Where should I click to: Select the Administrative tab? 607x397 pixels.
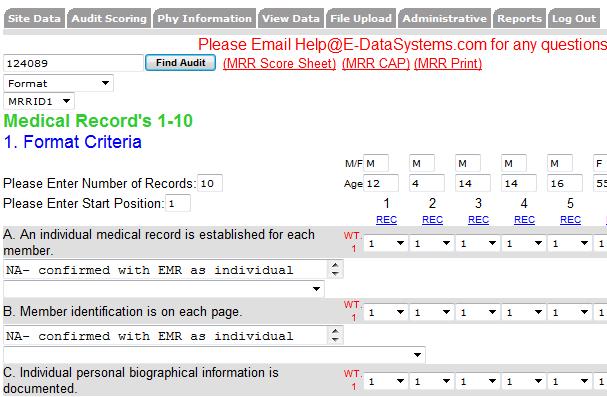click(x=444, y=18)
